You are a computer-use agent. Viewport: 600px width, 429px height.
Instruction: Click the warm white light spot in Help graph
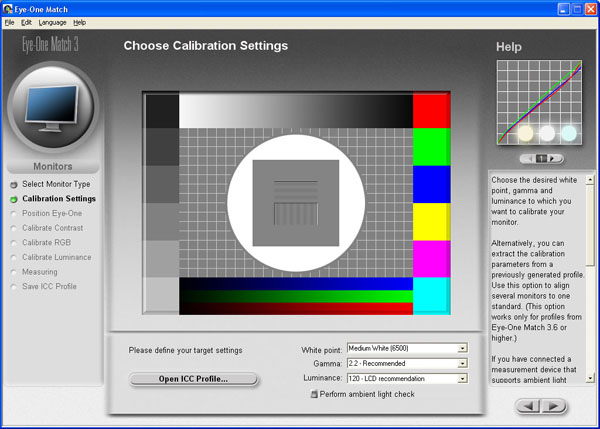525,133
